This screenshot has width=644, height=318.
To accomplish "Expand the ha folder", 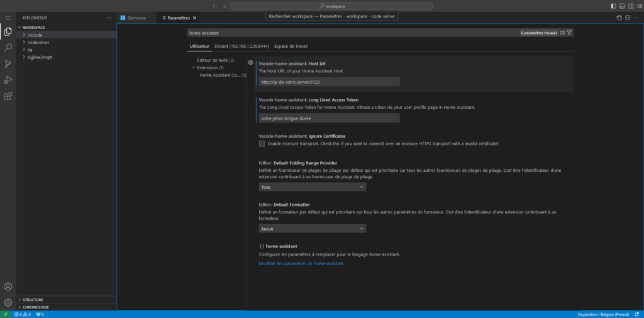I will pyautogui.click(x=67, y=50).
